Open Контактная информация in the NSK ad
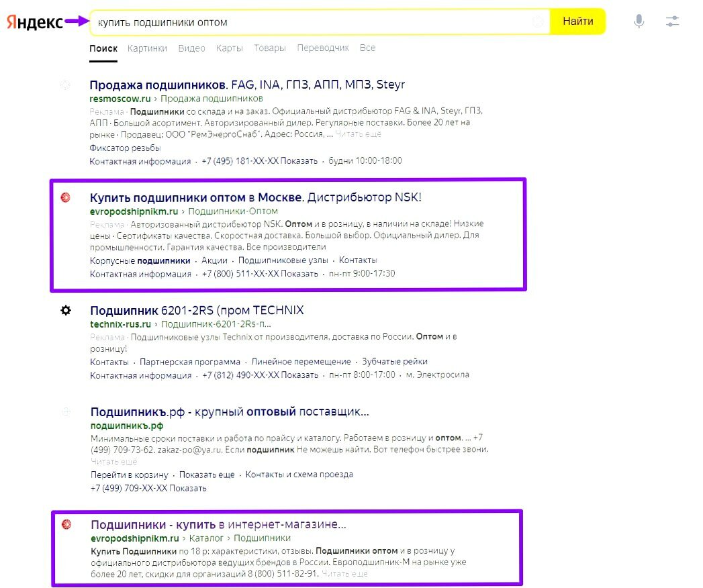703x588 pixels. tap(140, 274)
